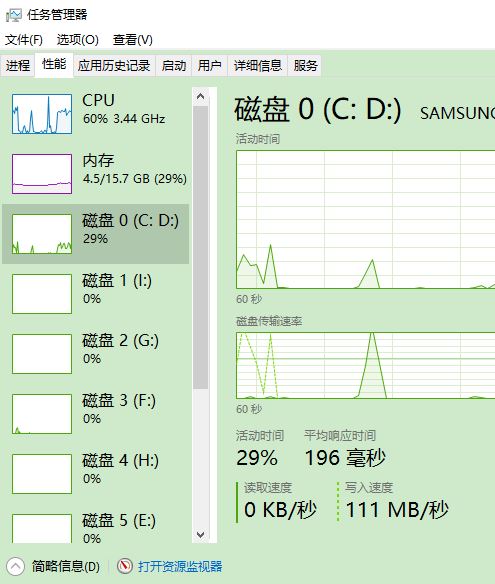Viewport: 495px width, 584px height.
Task: Select the CPU usage graph thumbnail
Action: [x=42, y=114]
